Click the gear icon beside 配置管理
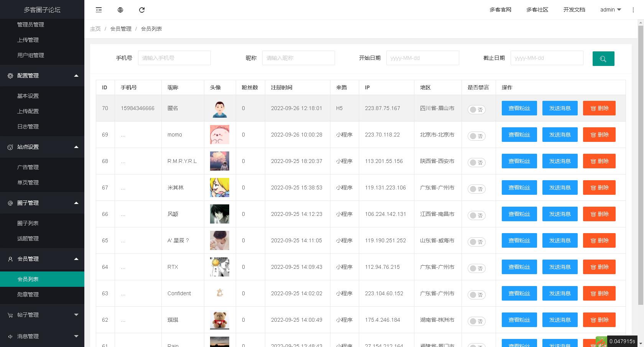 pos(10,76)
